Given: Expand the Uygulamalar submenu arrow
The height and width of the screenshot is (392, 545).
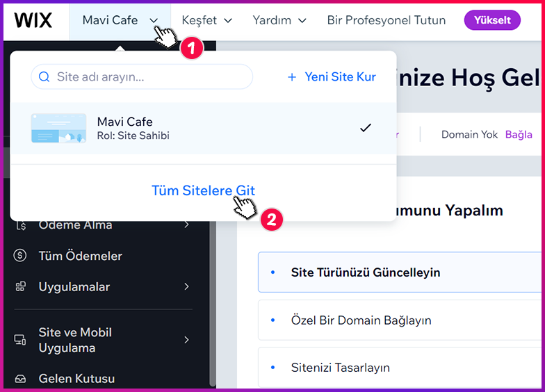Looking at the screenshot, I should point(186,286).
